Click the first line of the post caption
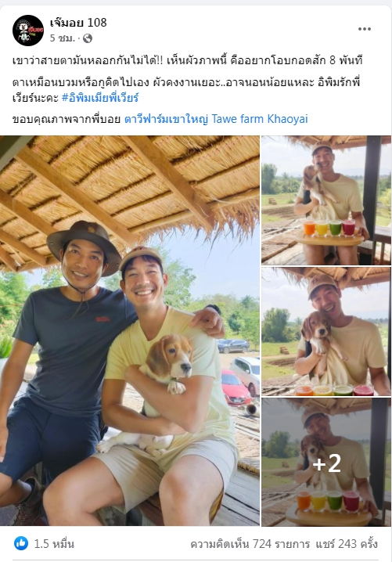 [x=188, y=60]
